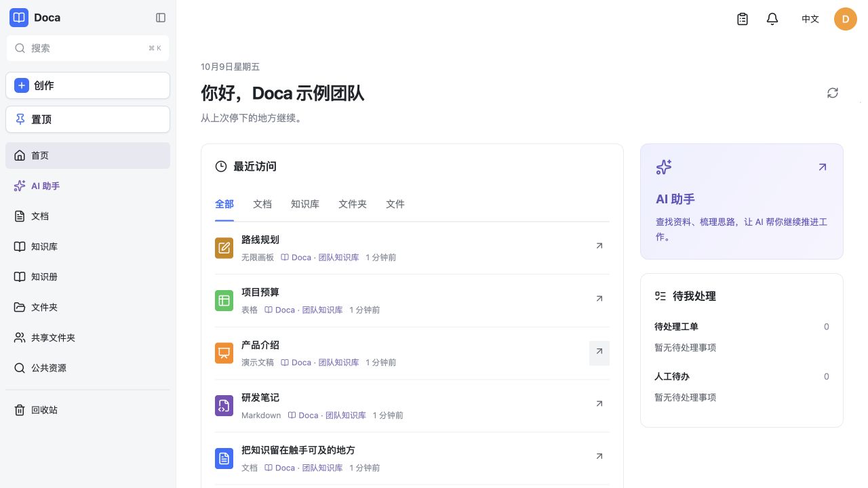This screenshot has height=488, width=868.
Task: Open 文档 in sidebar
Action: [x=88, y=216]
